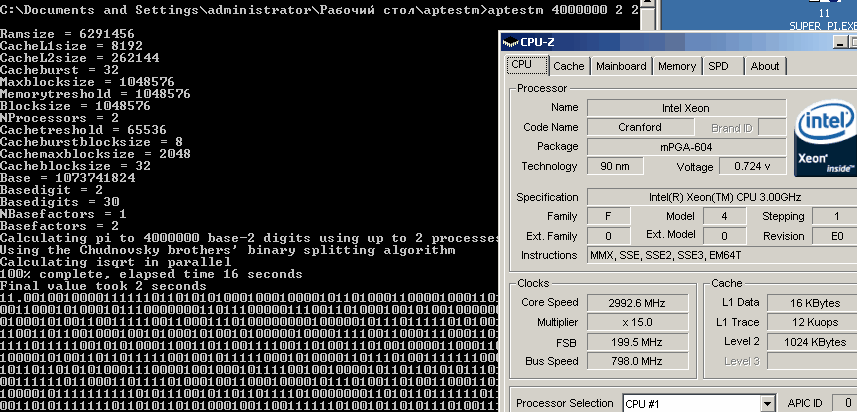
Task: Click the Code Name field showing Cranford
Action: 640,127
